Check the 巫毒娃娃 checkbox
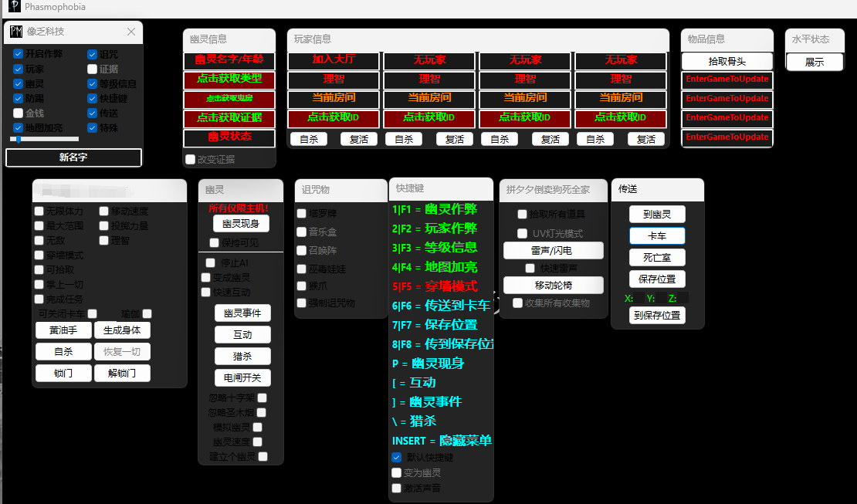Screen dimensions: 857x504 301,269
